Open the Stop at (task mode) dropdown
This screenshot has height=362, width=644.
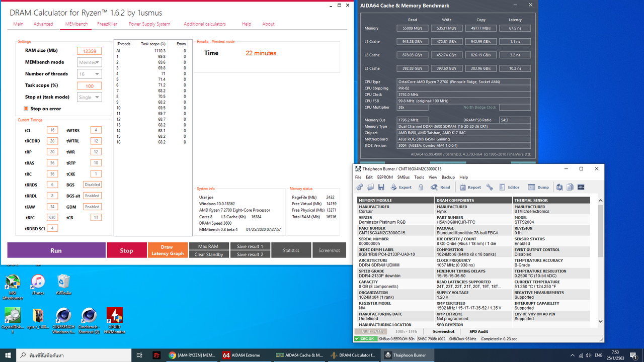(x=90, y=97)
